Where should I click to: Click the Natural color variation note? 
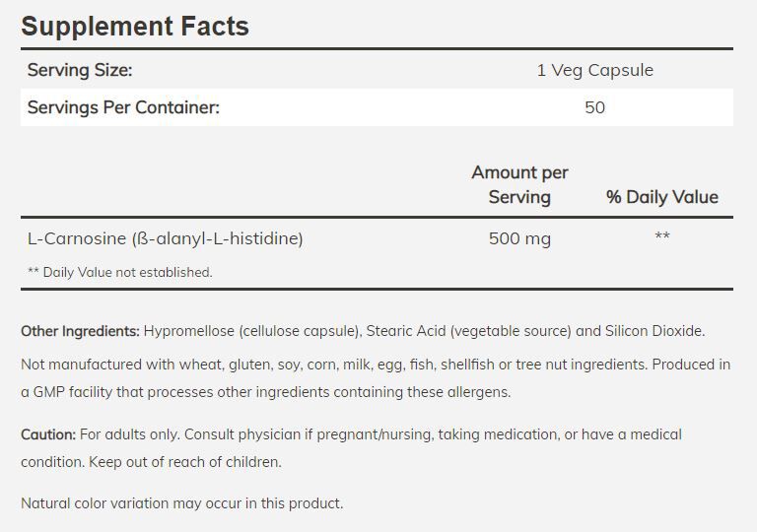[x=182, y=503]
